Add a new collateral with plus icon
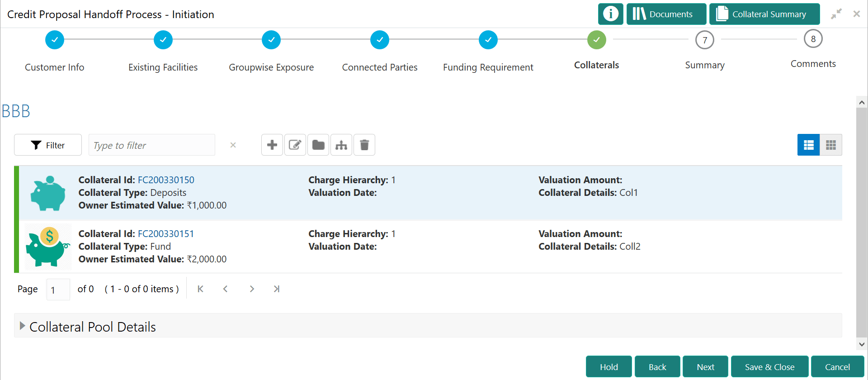 point(272,145)
